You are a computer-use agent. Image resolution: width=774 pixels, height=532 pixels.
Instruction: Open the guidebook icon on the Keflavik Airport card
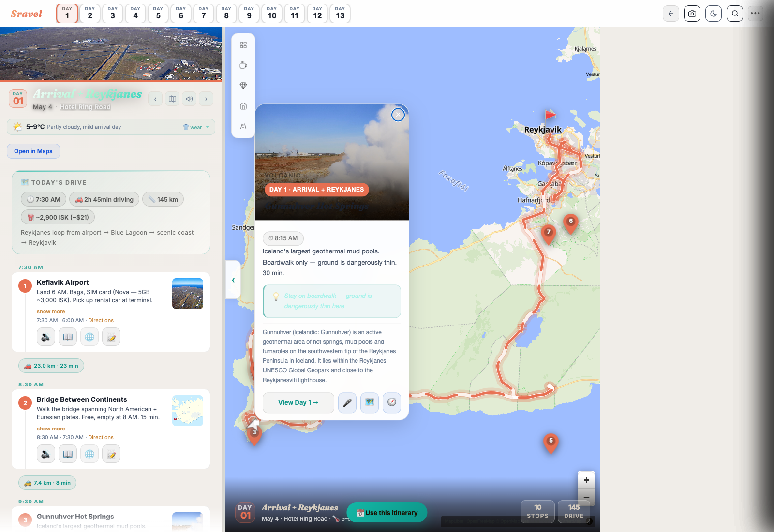pyautogui.click(x=68, y=337)
